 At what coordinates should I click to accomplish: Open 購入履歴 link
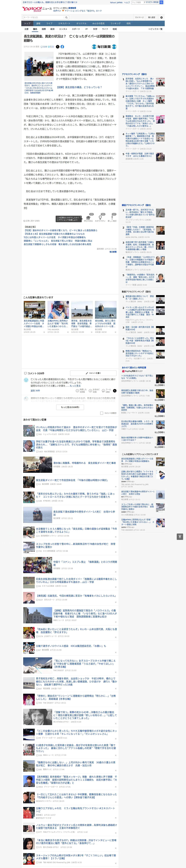[152, 17]
